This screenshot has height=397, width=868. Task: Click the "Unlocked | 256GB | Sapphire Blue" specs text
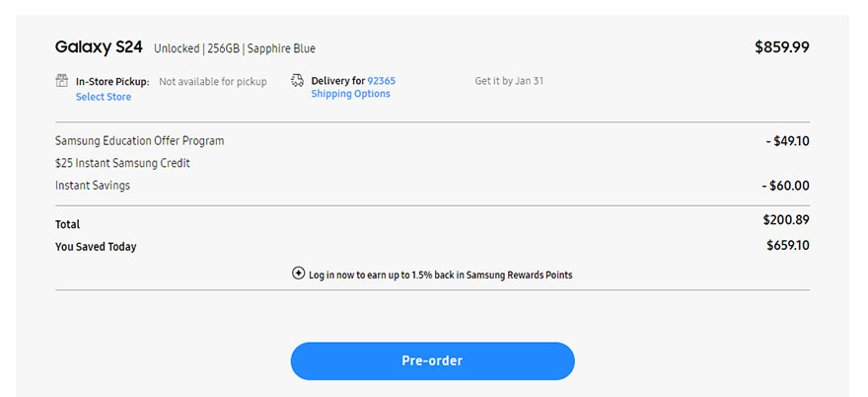(235, 48)
